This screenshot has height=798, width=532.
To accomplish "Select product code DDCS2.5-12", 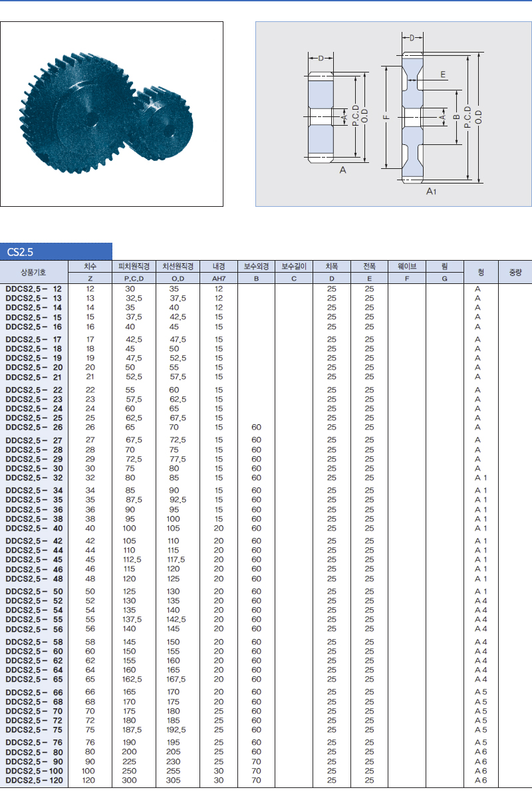I will (x=33, y=289).
